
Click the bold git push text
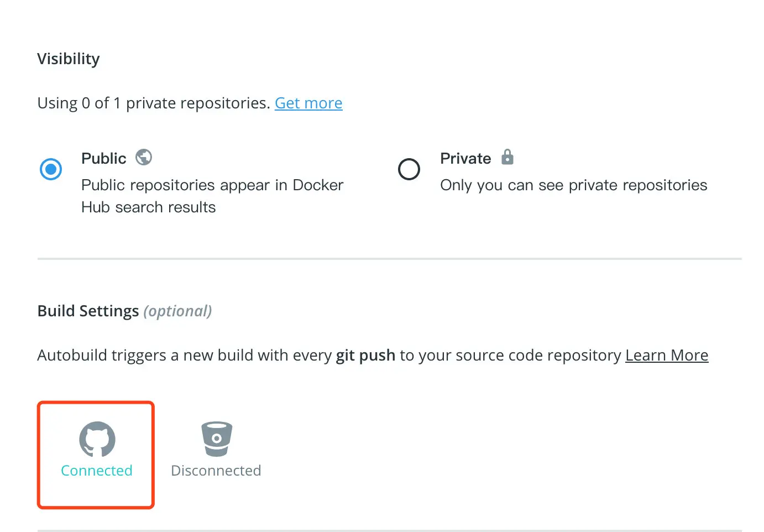click(365, 355)
